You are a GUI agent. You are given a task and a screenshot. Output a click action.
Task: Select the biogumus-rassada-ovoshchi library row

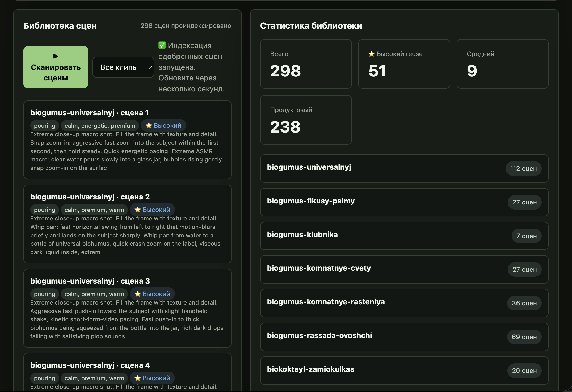[404, 337]
